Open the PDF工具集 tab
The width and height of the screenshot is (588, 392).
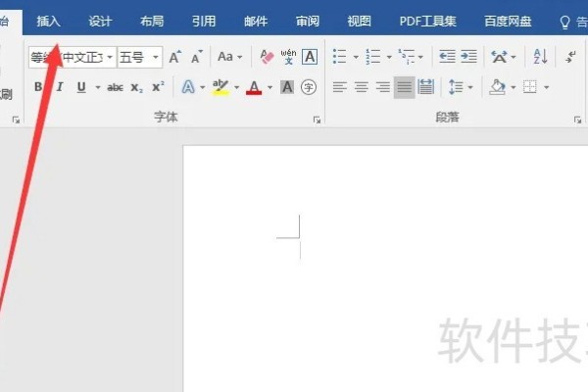(x=428, y=21)
